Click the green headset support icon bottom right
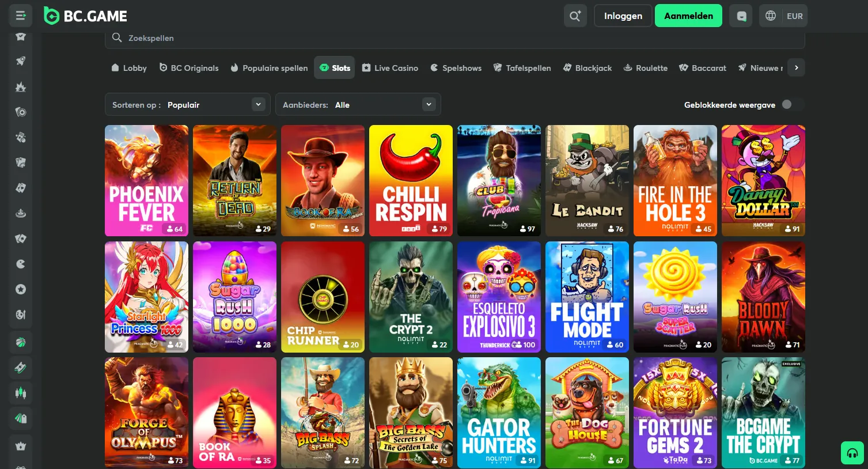 (x=852, y=453)
